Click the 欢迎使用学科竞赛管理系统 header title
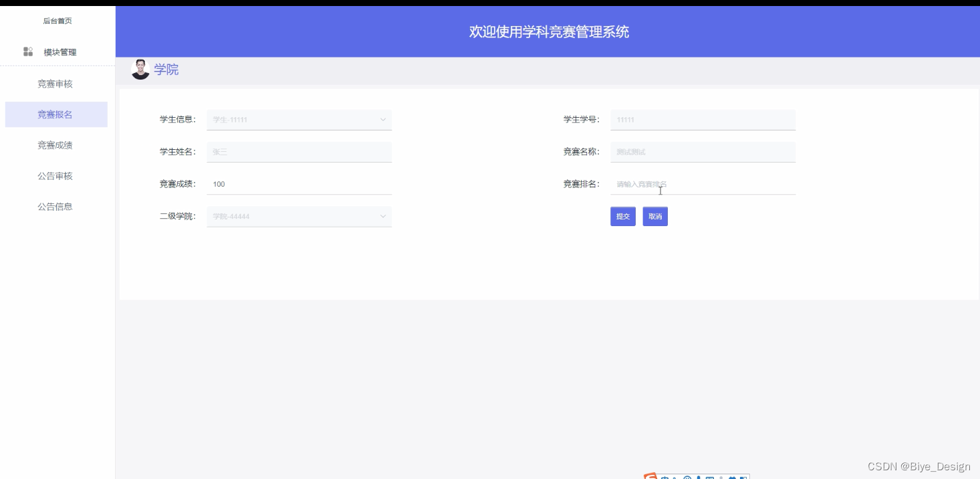 (549, 31)
